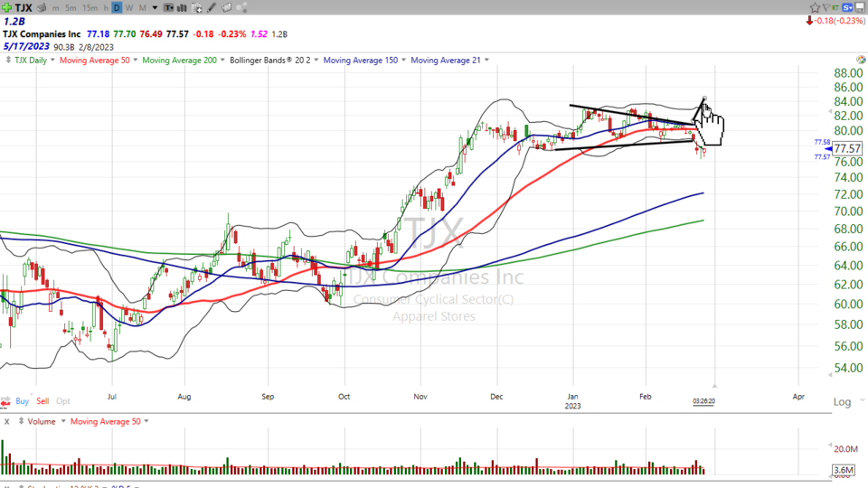Close the Volume pane with X
The height and width of the screenshot is (488, 868).
coord(6,422)
